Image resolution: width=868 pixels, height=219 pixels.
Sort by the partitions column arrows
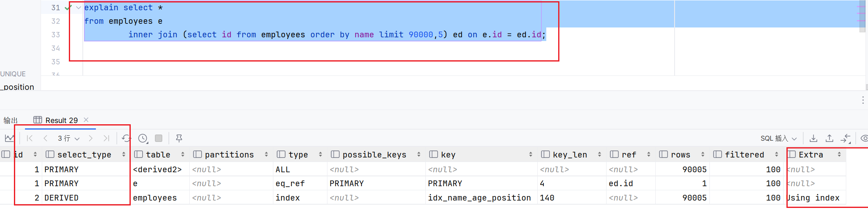[266, 155]
